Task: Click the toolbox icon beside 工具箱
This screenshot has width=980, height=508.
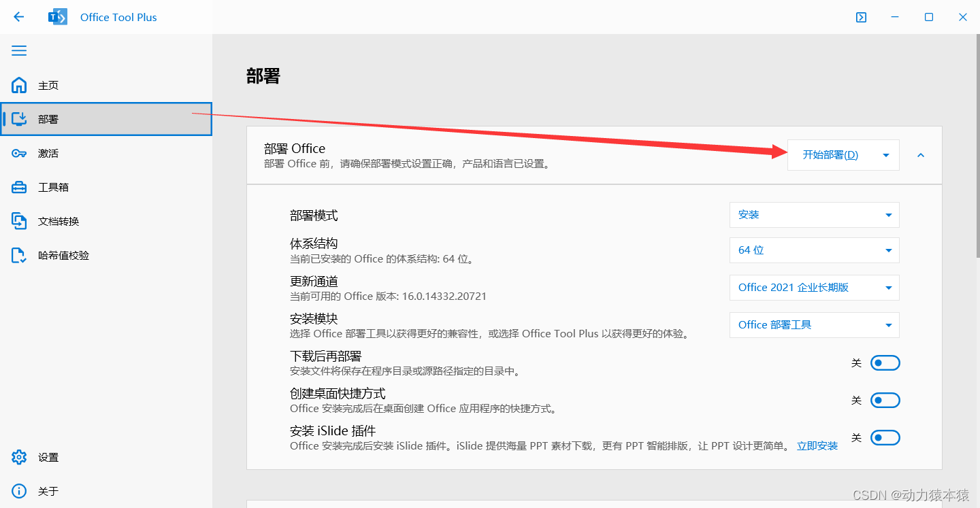Action: tap(19, 187)
